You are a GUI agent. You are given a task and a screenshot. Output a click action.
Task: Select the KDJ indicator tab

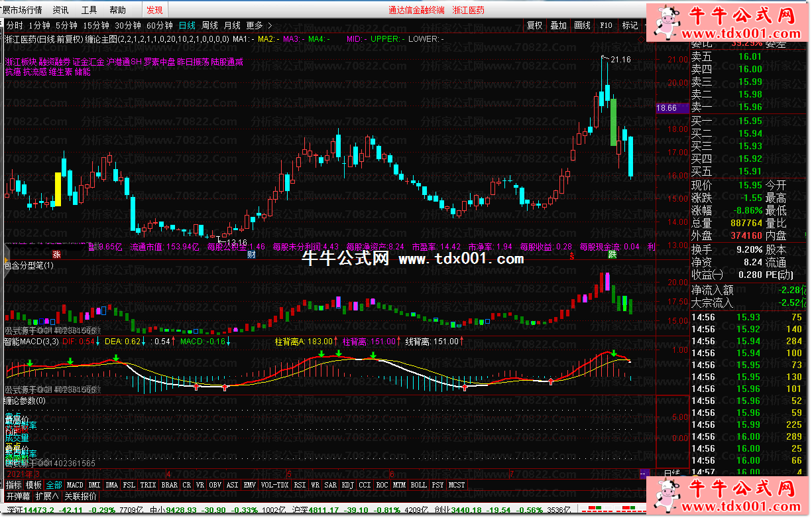point(348,485)
